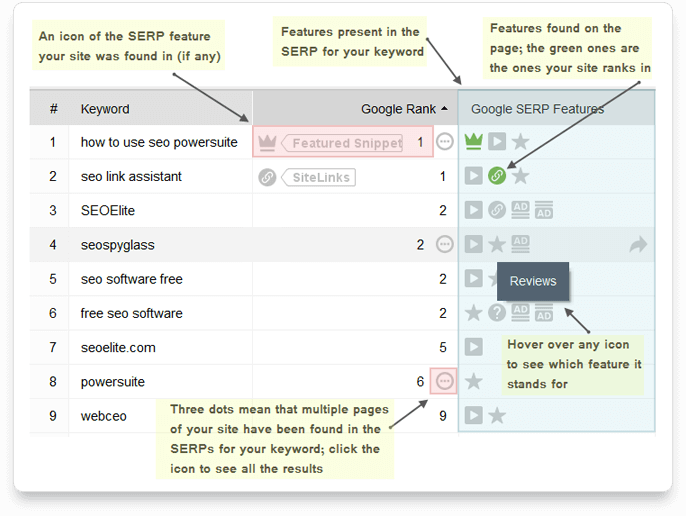Click rank value 5 in the seoelite.com row
Viewport: 686px width, 516px height.
click(x=443, y=348)
